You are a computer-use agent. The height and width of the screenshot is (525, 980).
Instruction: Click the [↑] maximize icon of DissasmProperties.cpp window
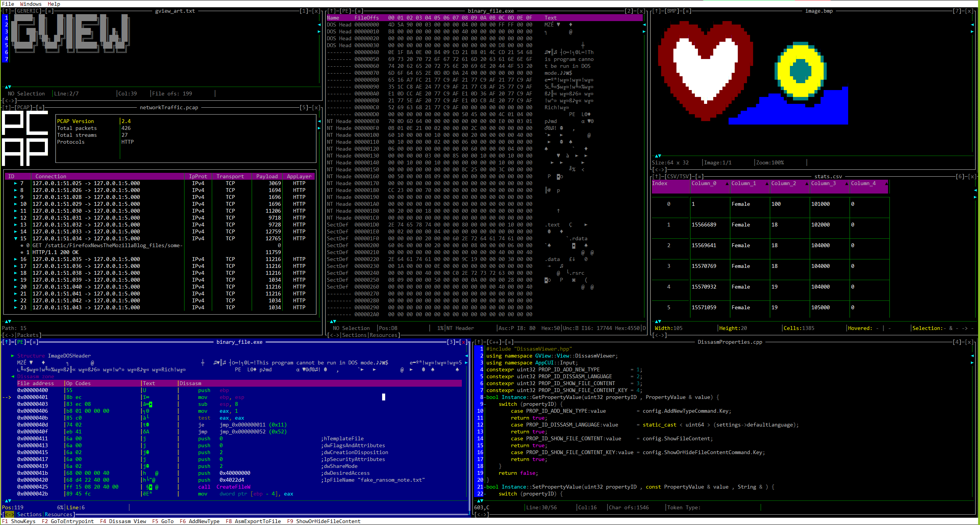point(479,342)
